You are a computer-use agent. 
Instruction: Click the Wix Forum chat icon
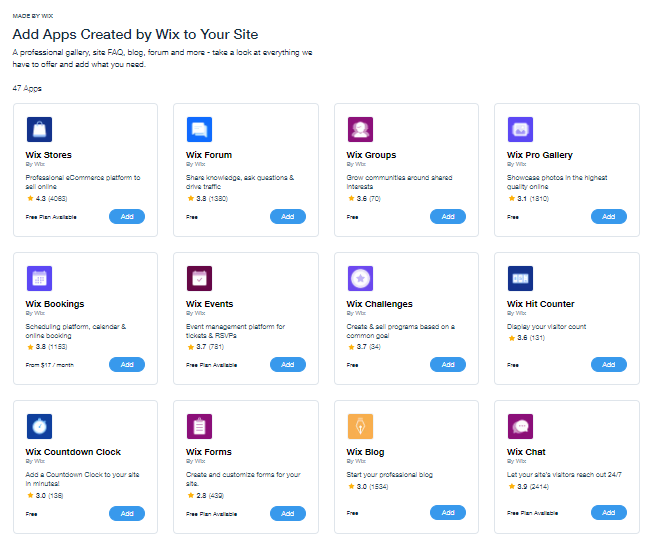point(199,129)
